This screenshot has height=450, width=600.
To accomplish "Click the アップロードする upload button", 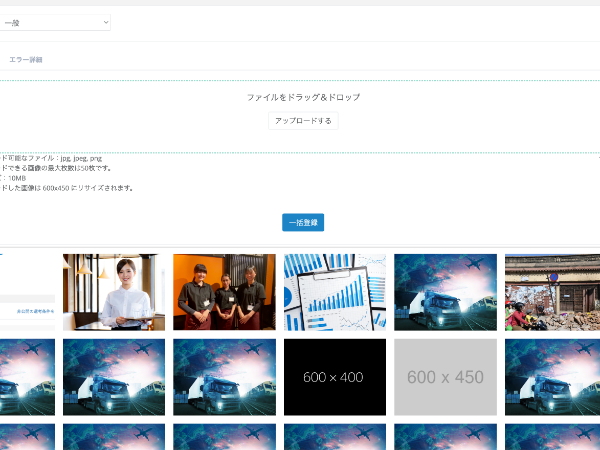I will tap(303, 120).
